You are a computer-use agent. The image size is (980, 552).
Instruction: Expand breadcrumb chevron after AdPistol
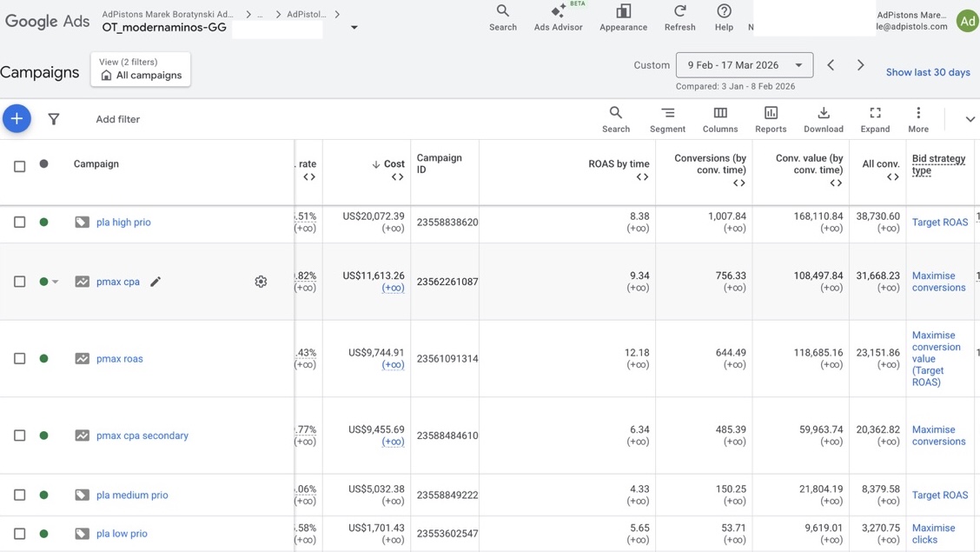337,14
